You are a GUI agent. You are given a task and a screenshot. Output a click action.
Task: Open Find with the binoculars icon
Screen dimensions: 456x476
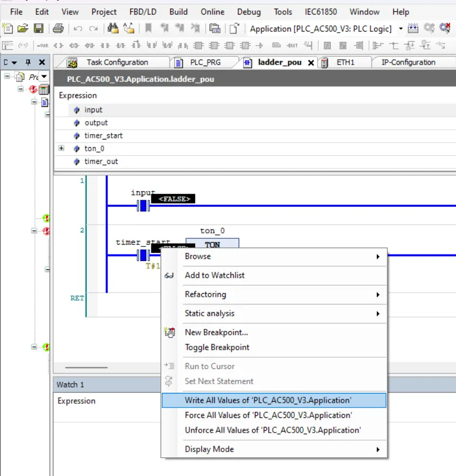pos(113,29)
